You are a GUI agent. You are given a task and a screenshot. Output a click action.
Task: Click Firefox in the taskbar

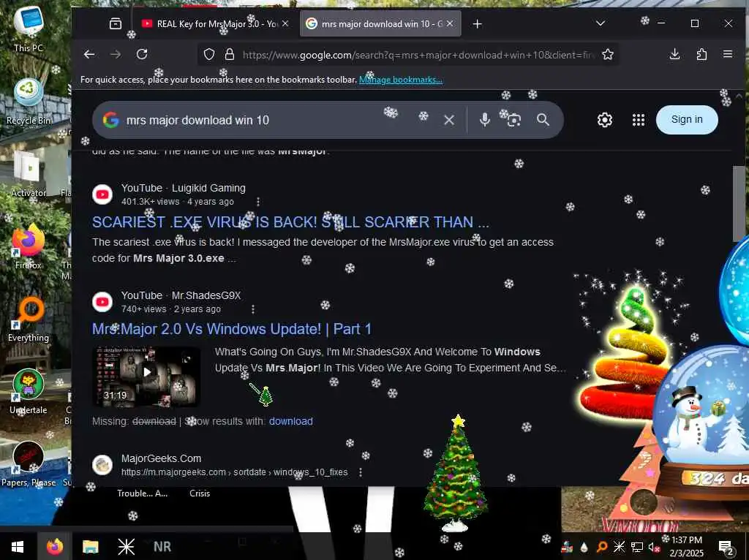(x=54, y=546)
